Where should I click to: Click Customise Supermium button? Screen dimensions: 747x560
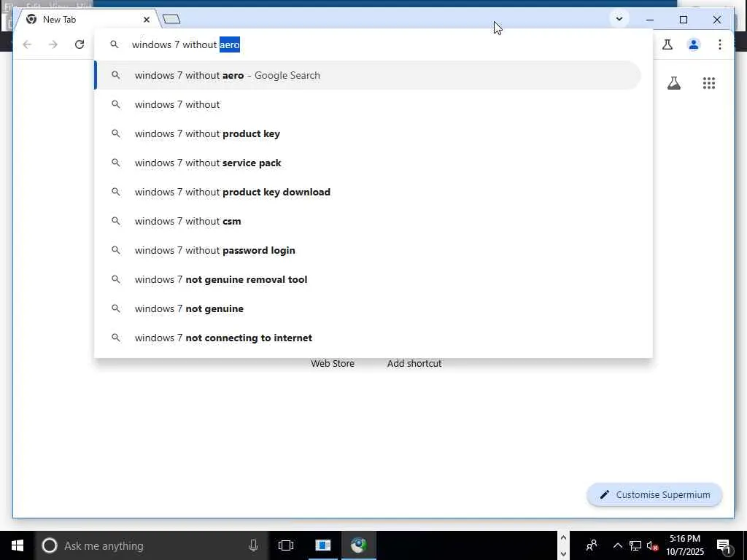[654, 495]
